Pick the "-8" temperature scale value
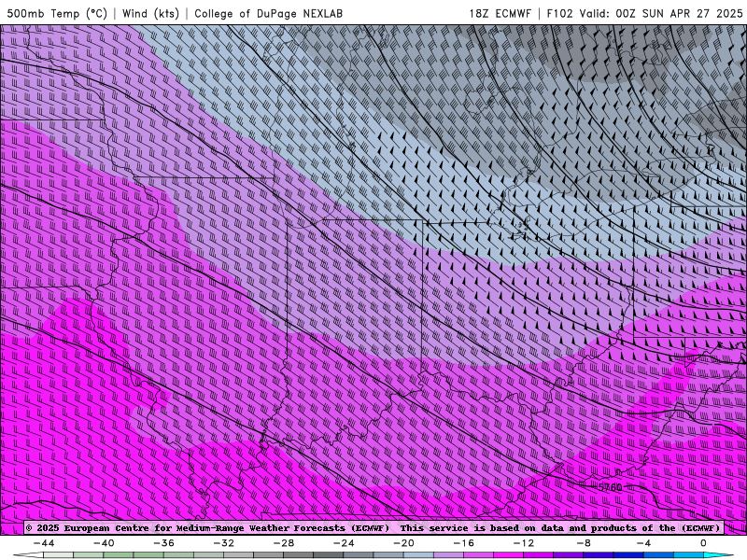The height and width of the screenshot is (560, 747). (584, 543)
